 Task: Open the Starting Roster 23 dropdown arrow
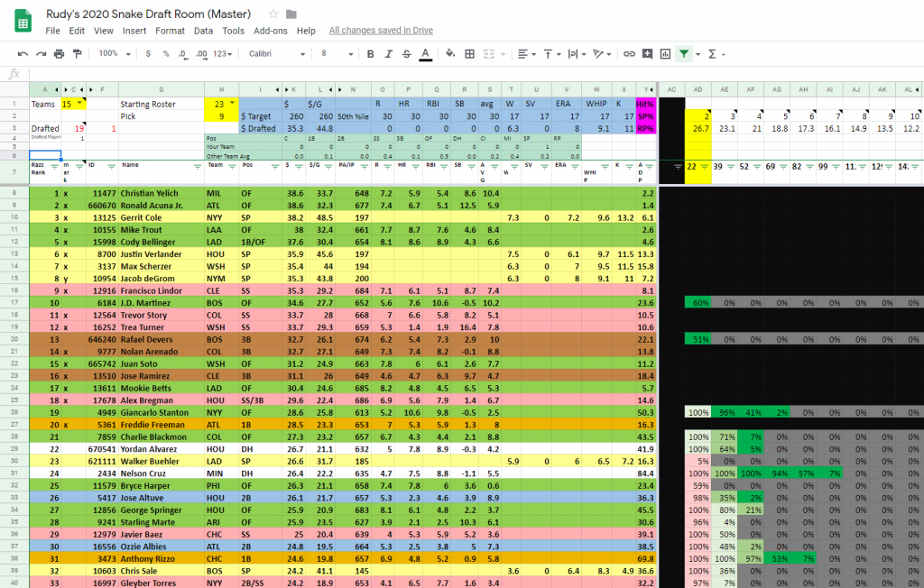point(233,103)
